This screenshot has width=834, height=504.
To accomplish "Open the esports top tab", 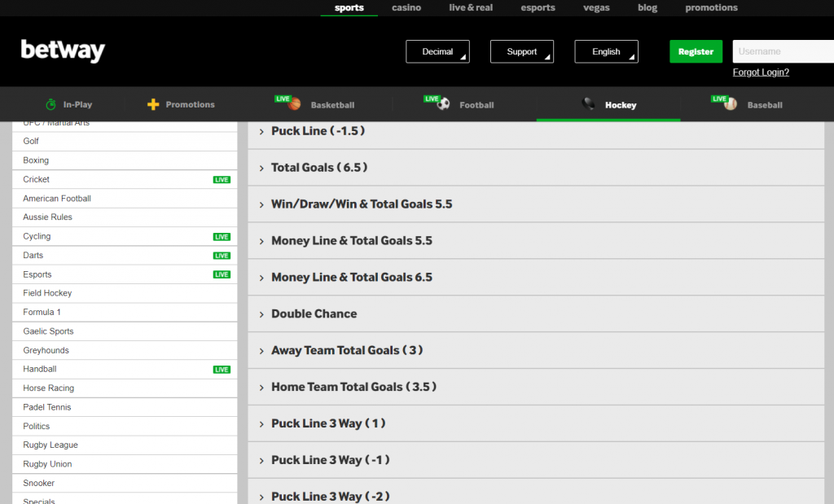I will tap(538, 7).
